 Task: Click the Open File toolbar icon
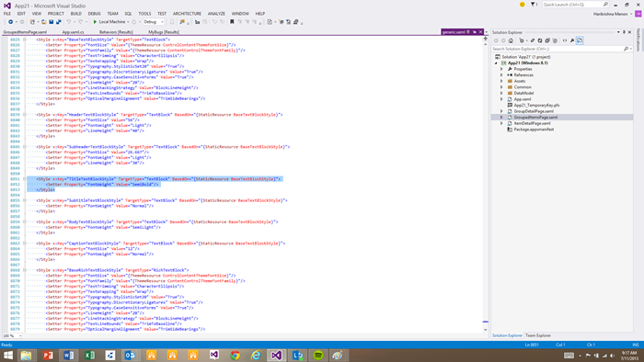tap(44, 22)
